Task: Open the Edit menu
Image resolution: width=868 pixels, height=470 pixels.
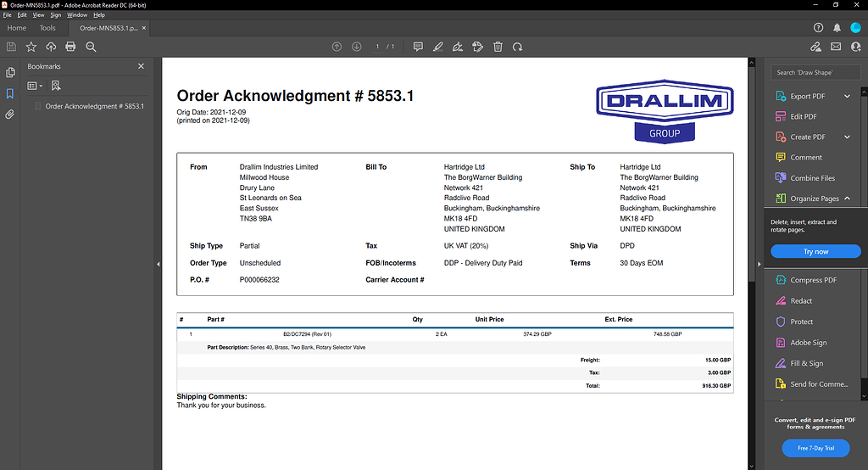Action: tap(22, 15)
